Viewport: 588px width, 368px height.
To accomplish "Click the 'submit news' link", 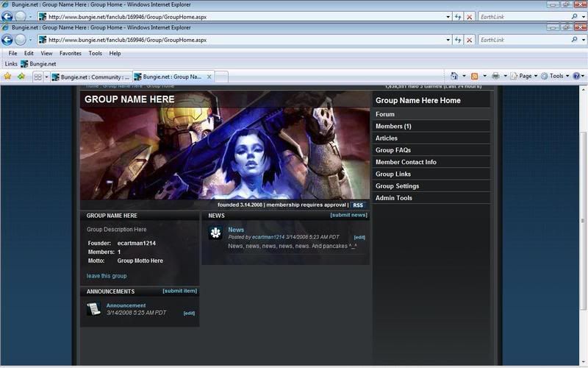I will coord(348,215).
